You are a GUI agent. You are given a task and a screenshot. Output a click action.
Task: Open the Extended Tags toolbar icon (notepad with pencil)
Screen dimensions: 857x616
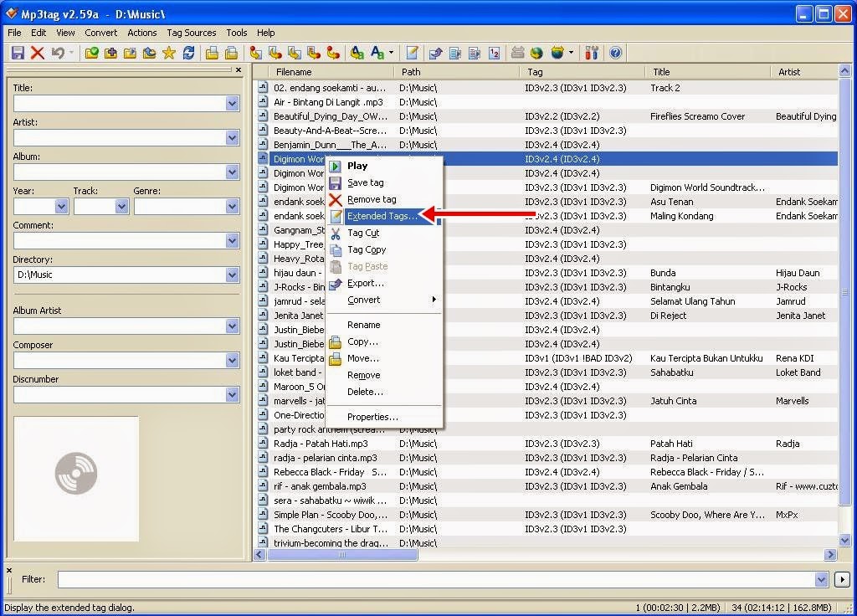412,53
